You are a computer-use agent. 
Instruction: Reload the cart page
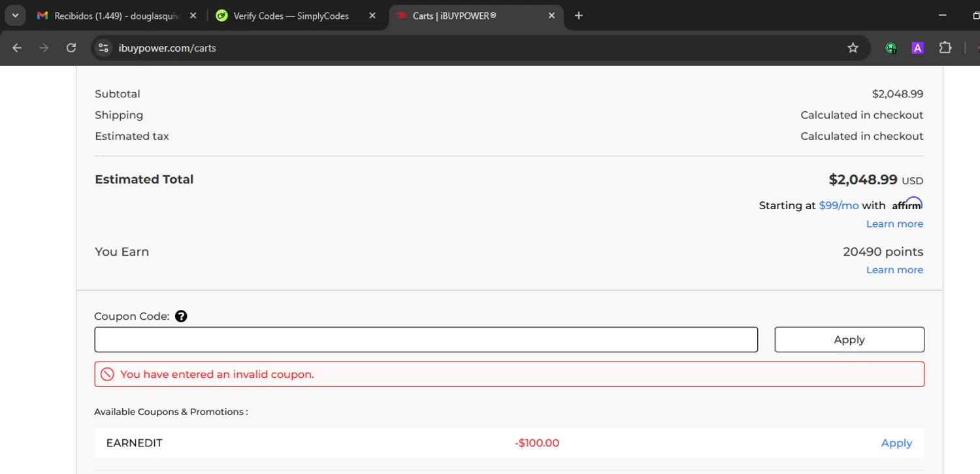coord(71,48)
